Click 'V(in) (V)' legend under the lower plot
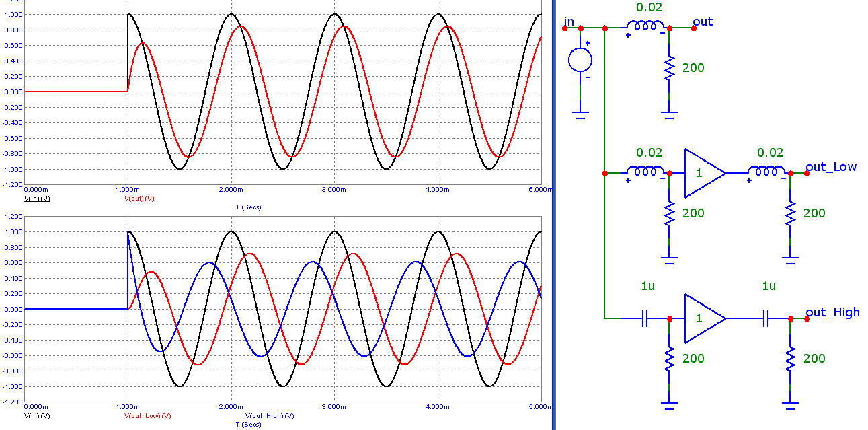Image resolution: width=868 pixels, height=430 pixels. (x=37, y=416)
